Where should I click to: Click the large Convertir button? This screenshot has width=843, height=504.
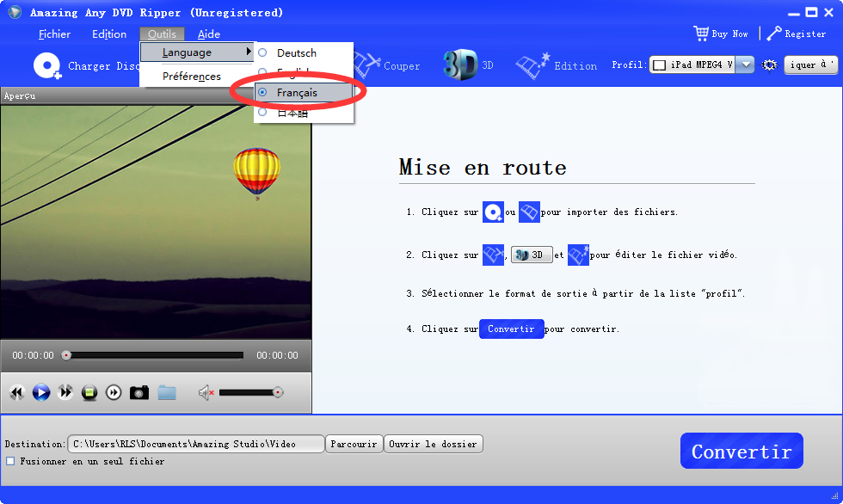(x=741, y=451)
